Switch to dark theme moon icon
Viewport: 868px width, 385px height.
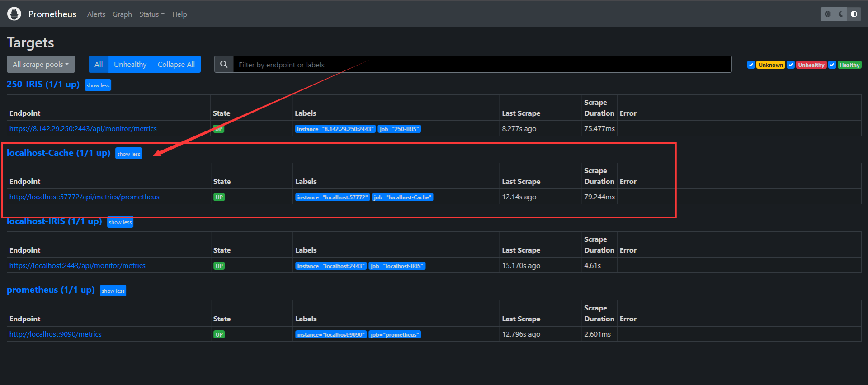(840, 14)
